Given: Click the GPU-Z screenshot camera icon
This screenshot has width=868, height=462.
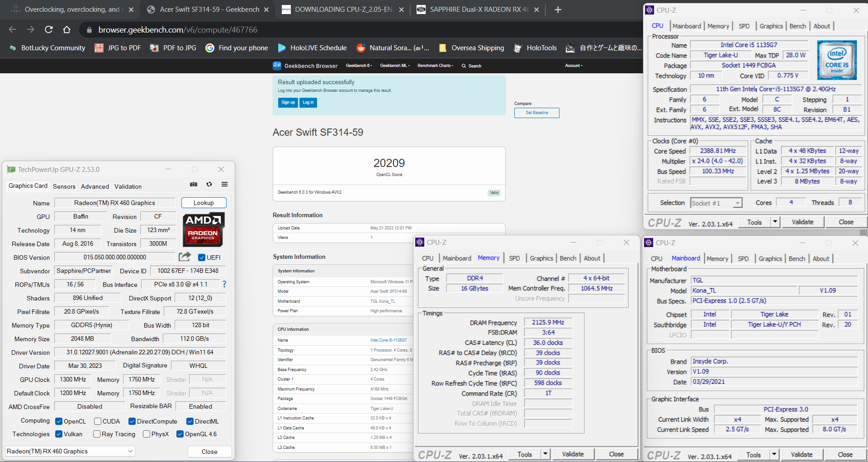Looking at the screenshot, I should [194, 184].
